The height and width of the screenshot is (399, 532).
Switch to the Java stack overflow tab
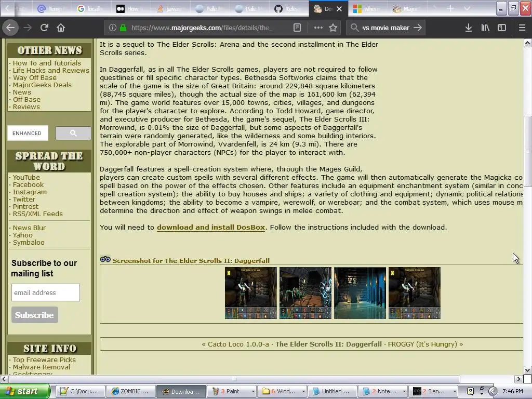[x=170, y=9]
